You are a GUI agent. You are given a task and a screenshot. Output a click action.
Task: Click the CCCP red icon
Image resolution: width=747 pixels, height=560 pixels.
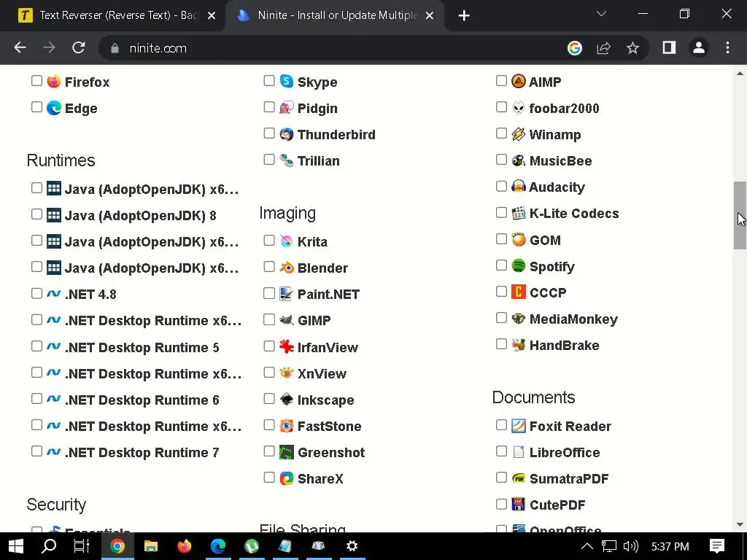tap(519, 292)
